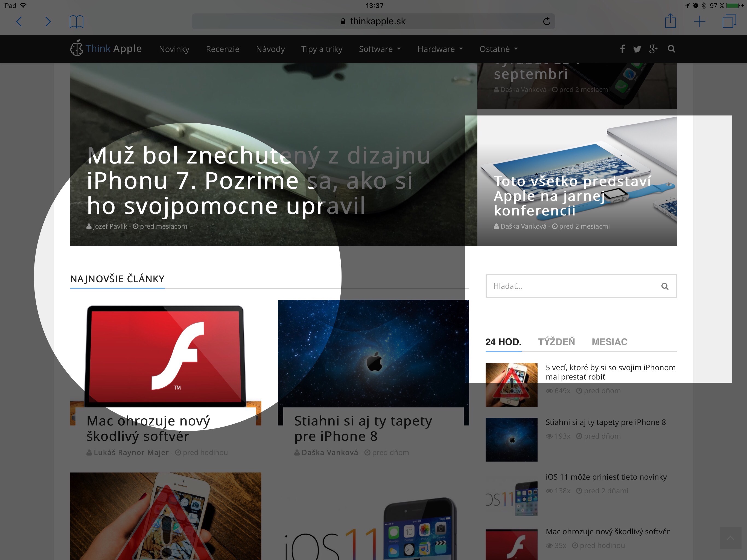Tap the 138x view count
Image resolution: width=747 pixels, height=560 pixels.
[x=558, y=491]
